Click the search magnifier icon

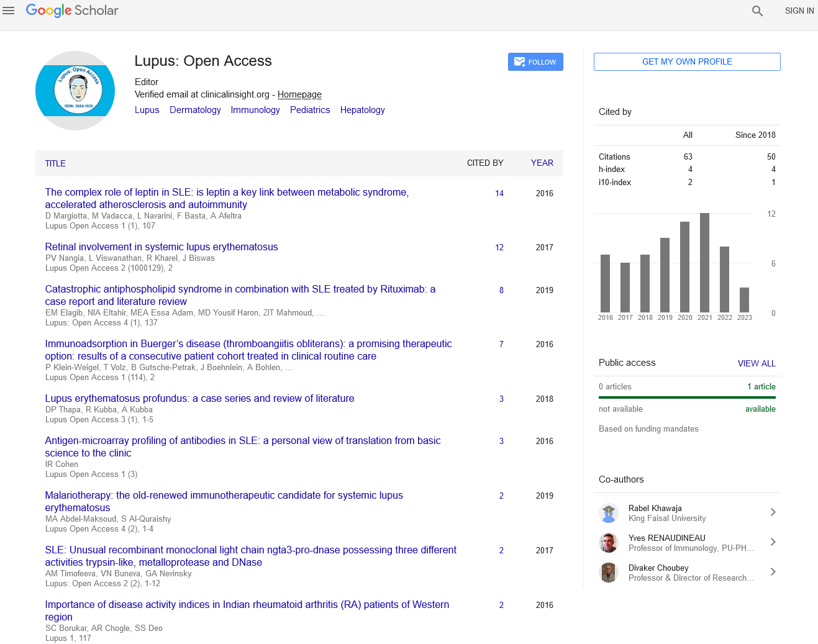tap(757, 11)
